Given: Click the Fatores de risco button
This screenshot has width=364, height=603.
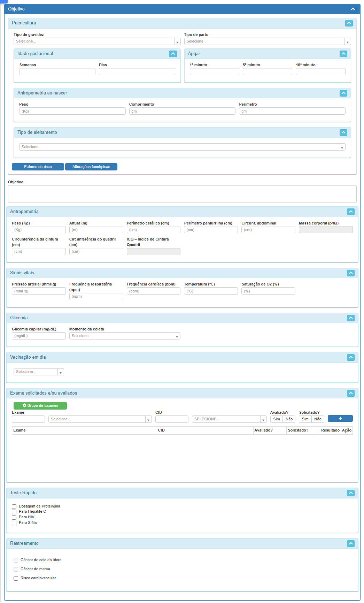Looking at the screenshot, I should coord(38,167).
